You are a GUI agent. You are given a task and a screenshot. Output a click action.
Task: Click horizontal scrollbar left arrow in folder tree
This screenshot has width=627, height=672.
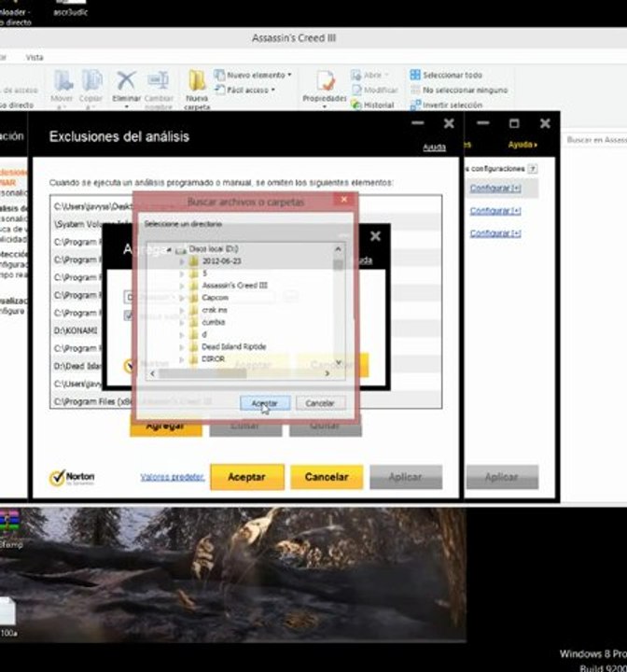click(153, 373)
